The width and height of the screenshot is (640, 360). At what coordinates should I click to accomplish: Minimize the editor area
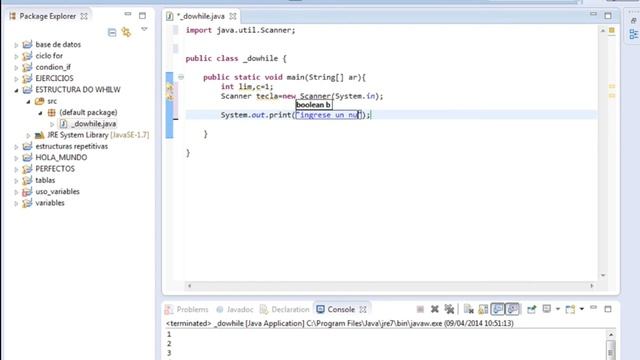pos(593,14)
